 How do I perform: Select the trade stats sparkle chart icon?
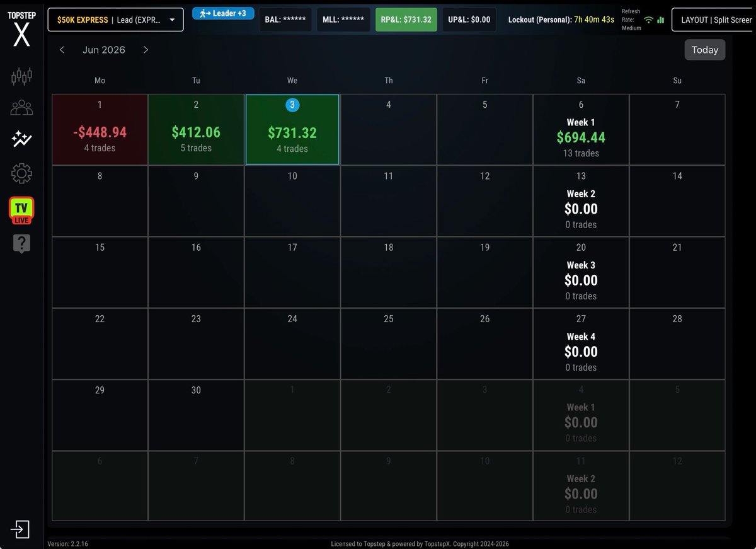21,139
